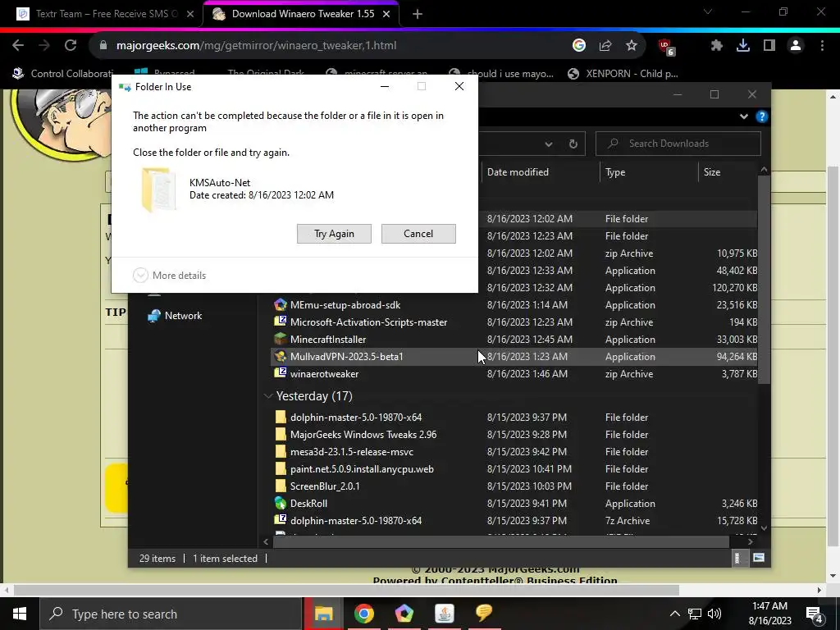The width and height of the screenshot is (840, 630).
Task: Select MajorGeeks Windows Tweaks 2.96 folder
Action: [514, 435]
